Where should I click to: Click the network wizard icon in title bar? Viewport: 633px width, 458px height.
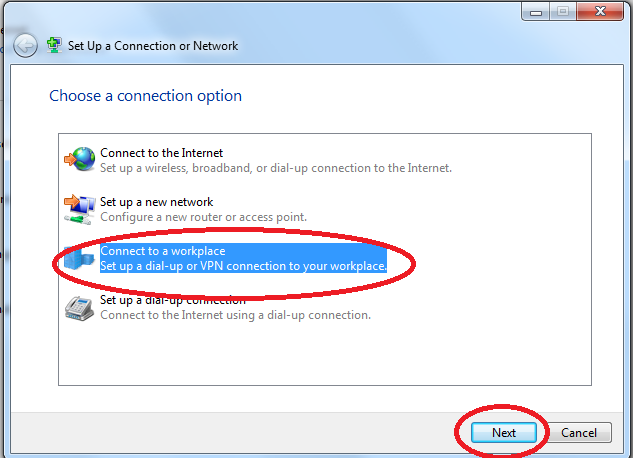(55, 45)
